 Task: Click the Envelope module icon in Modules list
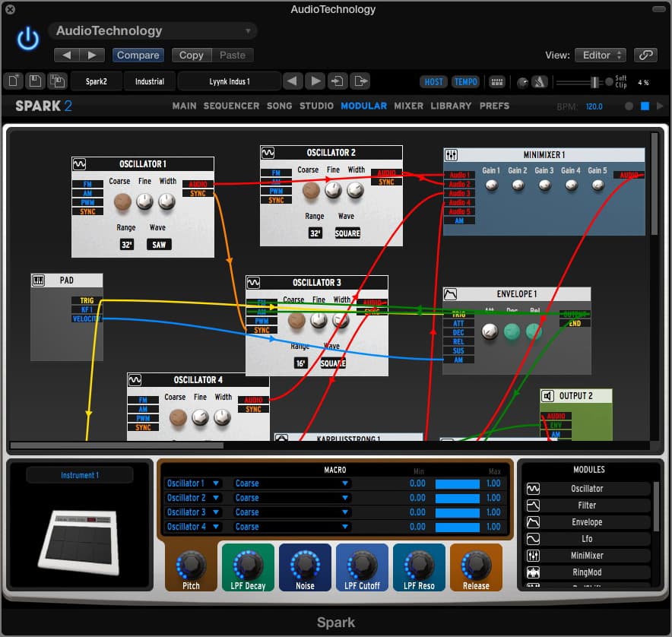coord(533,522)
